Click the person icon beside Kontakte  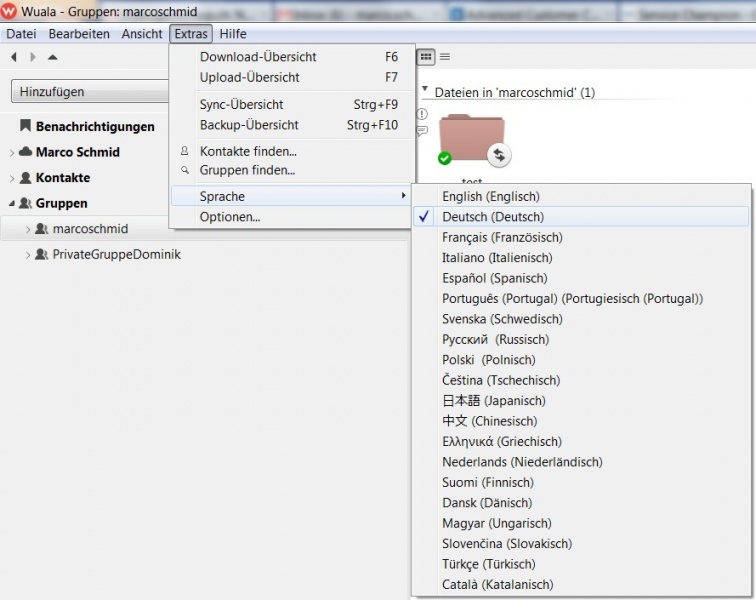pos(25,177)
